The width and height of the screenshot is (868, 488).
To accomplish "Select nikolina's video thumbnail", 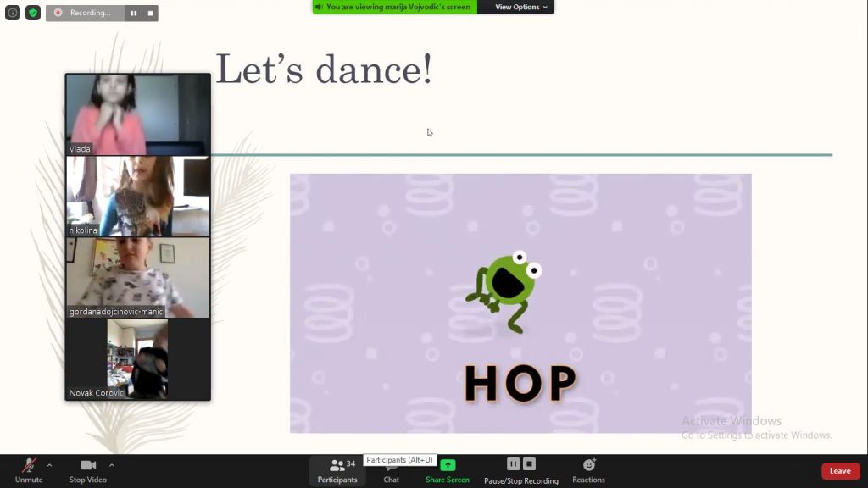I will pyautogui.click(x=138, y=196).
